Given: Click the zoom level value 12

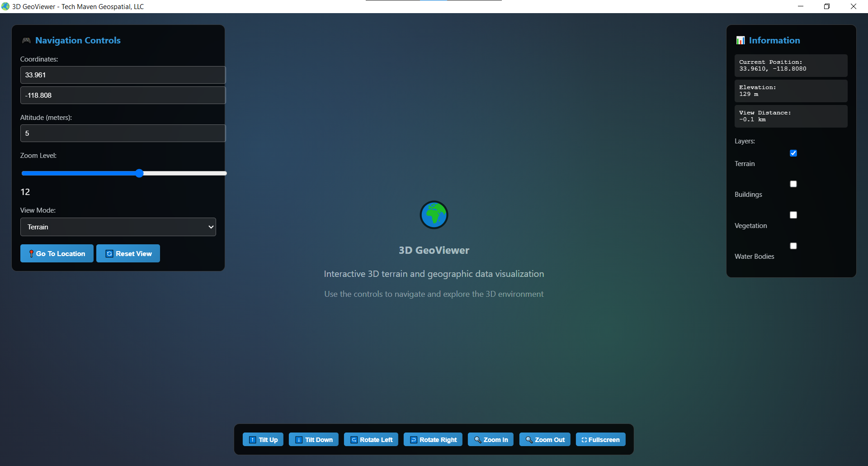Looking at the screenshot, I should tap(25, 192).
